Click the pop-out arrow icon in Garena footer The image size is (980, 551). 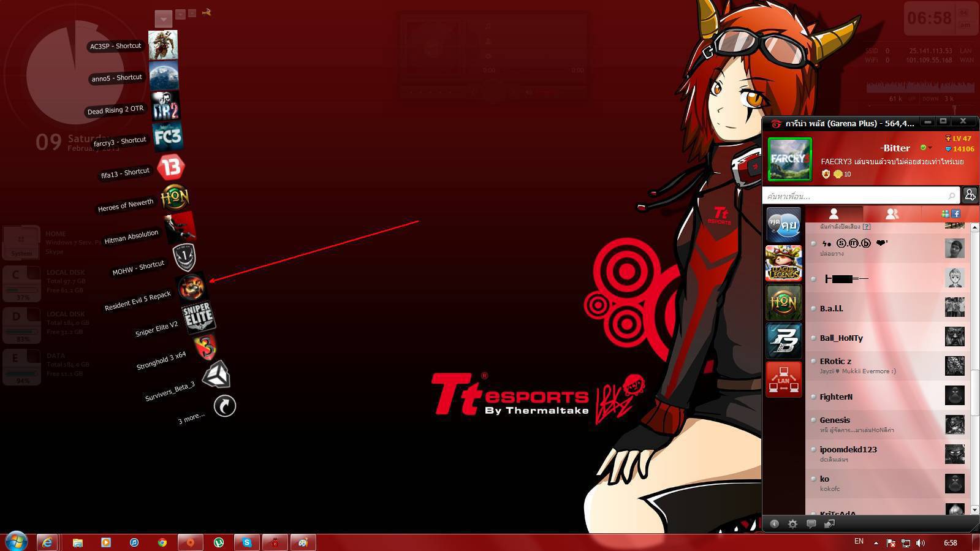click(829, 523)
